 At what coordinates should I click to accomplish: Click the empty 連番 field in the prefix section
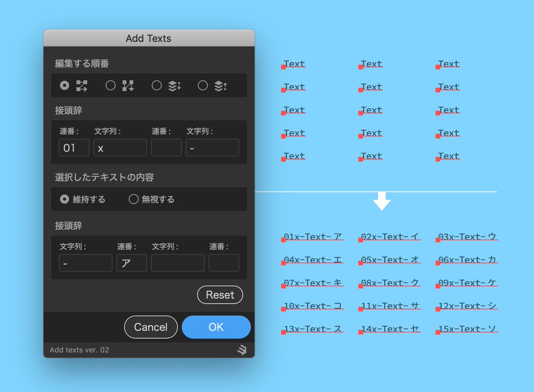166,147
